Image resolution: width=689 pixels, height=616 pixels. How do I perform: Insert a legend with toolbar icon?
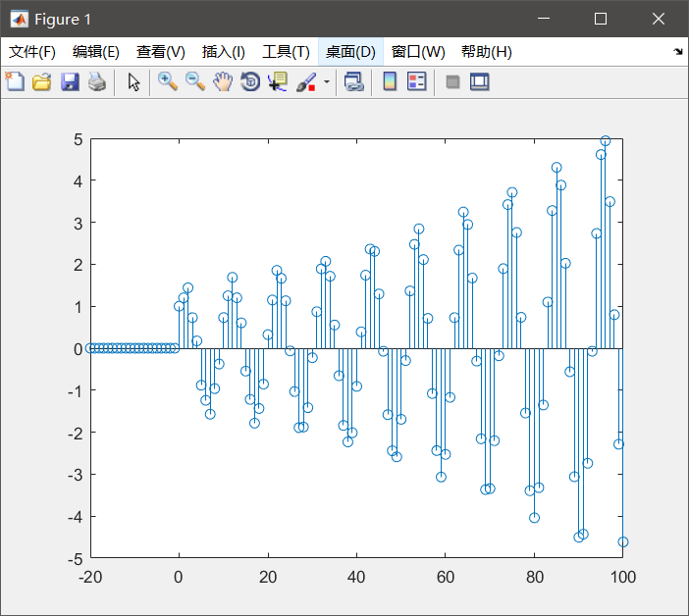click(416, 81)
